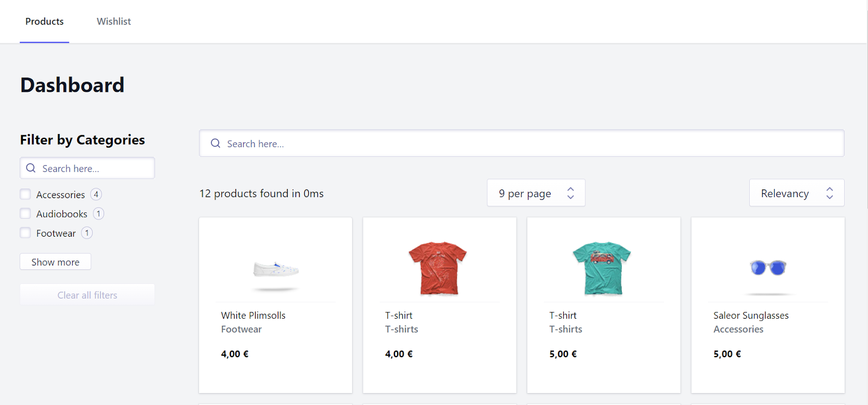Click the magnifier icon in category filter search
Viewport: 868px width, 405px height.
(31, 168)
